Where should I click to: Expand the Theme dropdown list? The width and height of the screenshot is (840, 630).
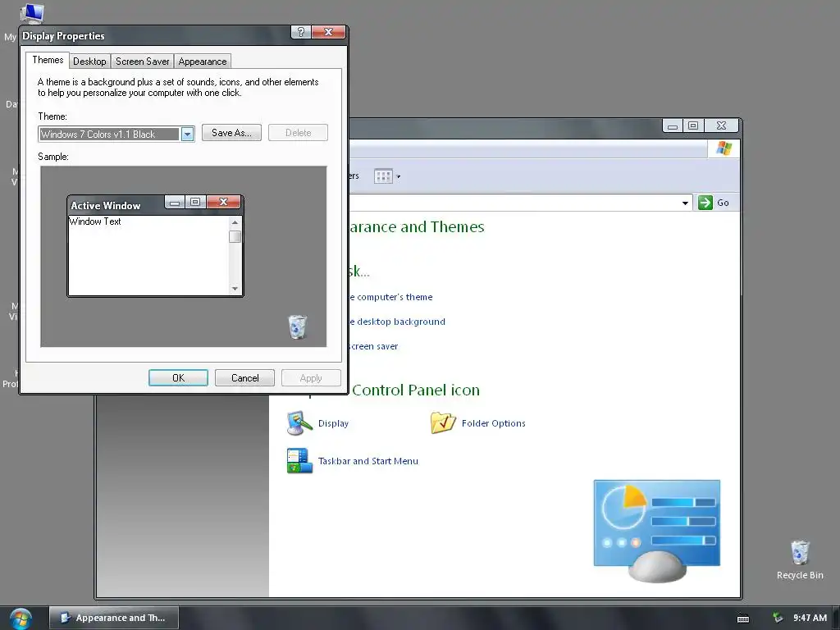click(x=187, y=134)
